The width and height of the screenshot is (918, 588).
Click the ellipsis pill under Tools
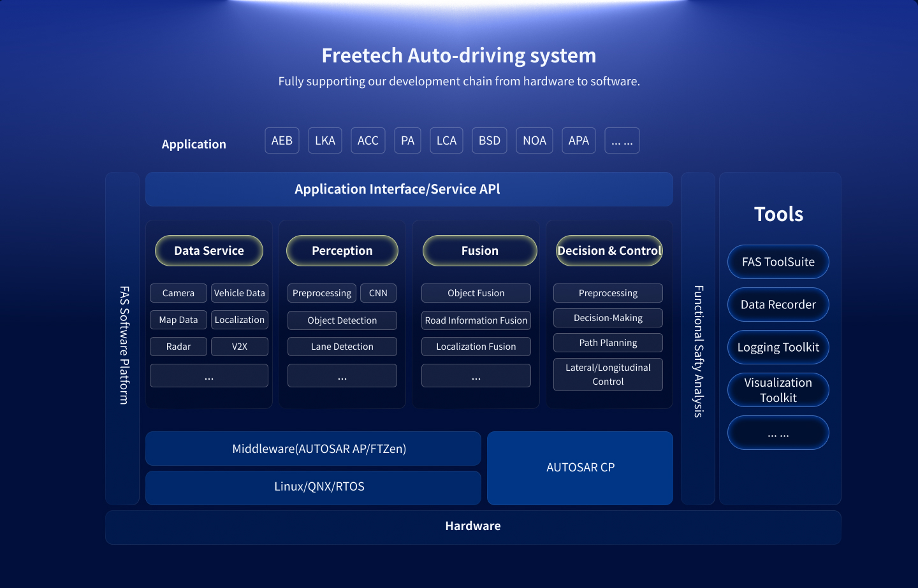[778, 433]
